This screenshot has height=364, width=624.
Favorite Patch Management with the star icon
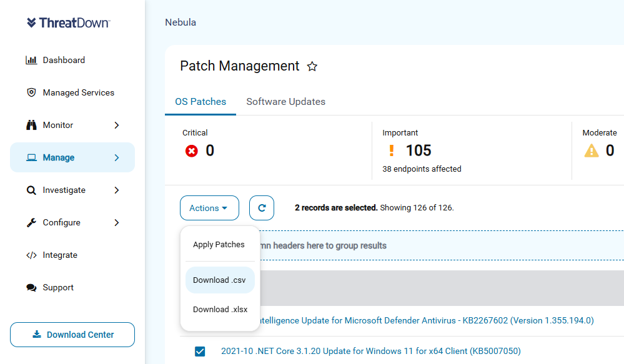312,66
